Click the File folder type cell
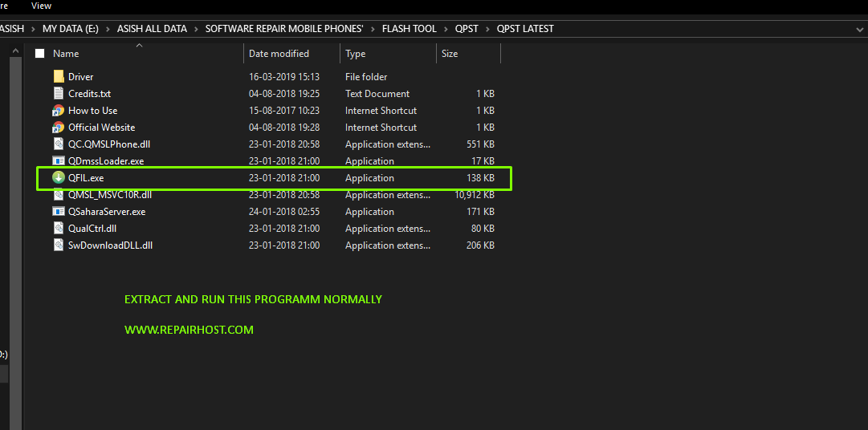Viewport: 868px width, 430px height. click(x=366, y=76)
